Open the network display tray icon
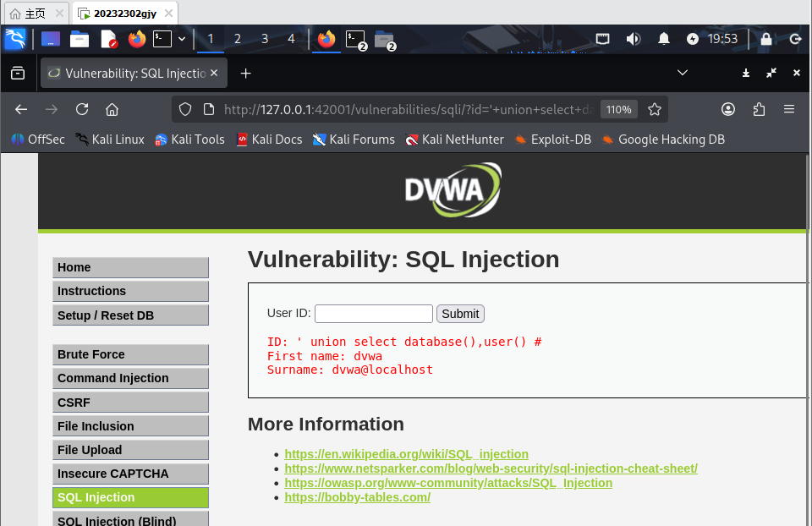Image resolution: width=812 pixels, height=526 pixels. click(x=602, y=39)
